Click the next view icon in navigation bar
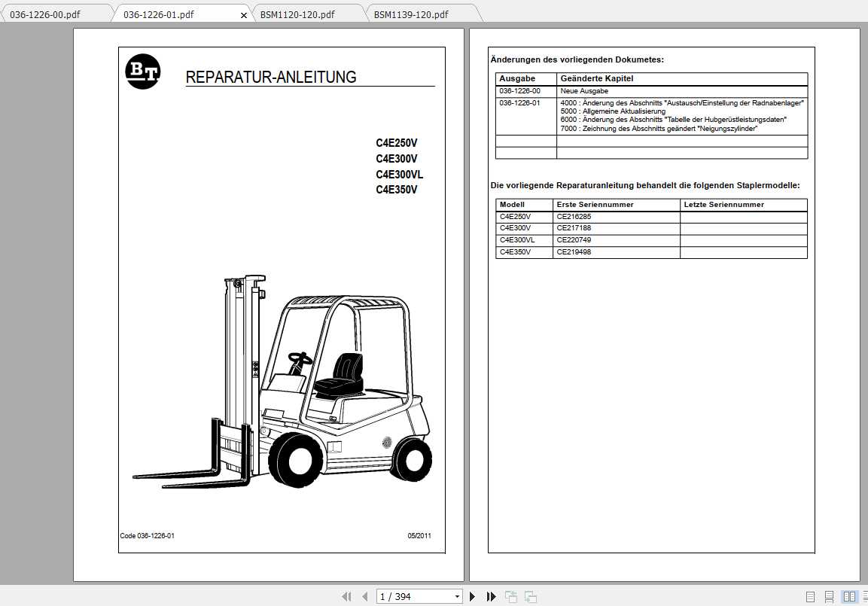This screenshot has width=868, height=606. (x=530, y=597)
